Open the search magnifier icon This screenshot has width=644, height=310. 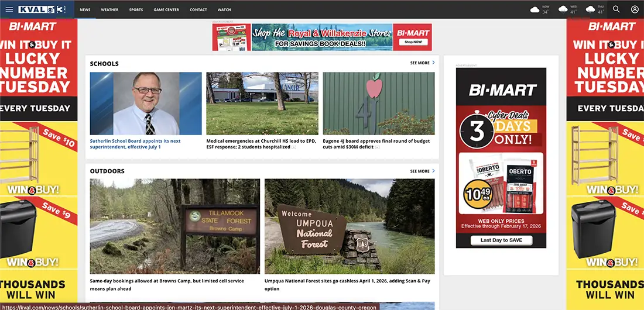[616, 9]
